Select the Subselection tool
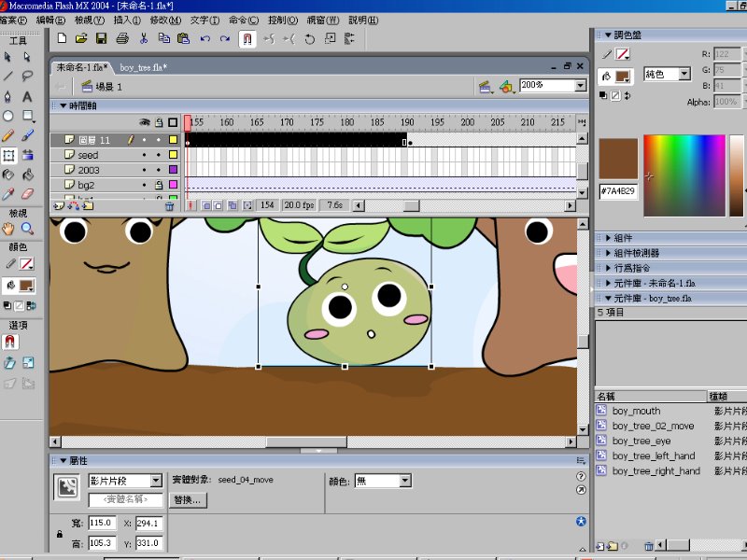 [x=27, y=57]
